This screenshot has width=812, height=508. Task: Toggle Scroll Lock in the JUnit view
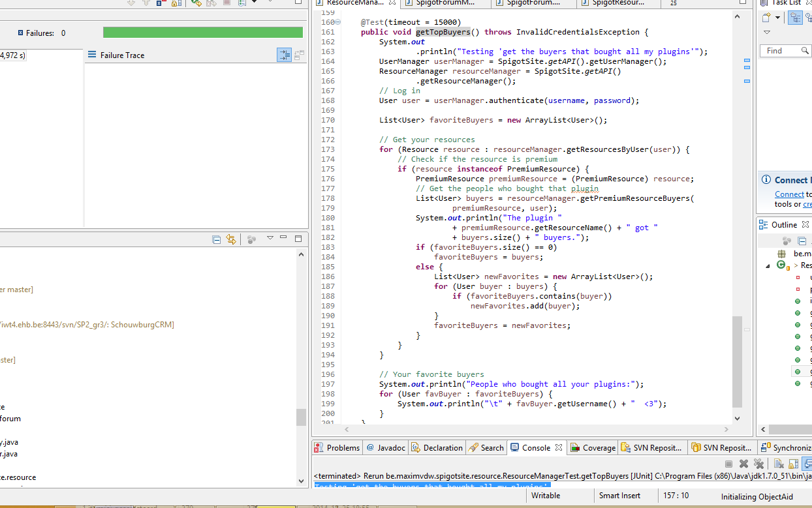(174, 4)
